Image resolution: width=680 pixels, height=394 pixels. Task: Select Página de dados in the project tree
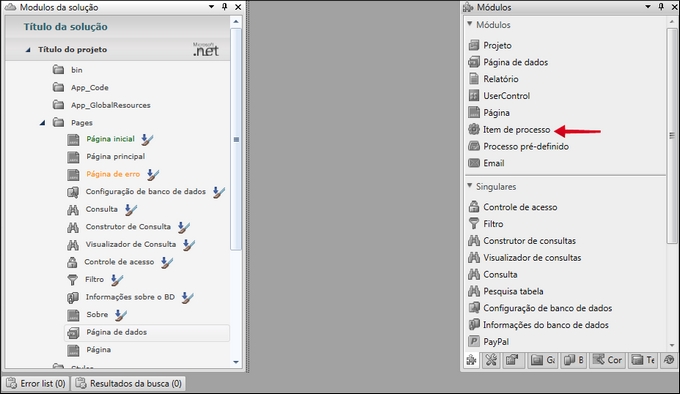(x=147, y=332)
